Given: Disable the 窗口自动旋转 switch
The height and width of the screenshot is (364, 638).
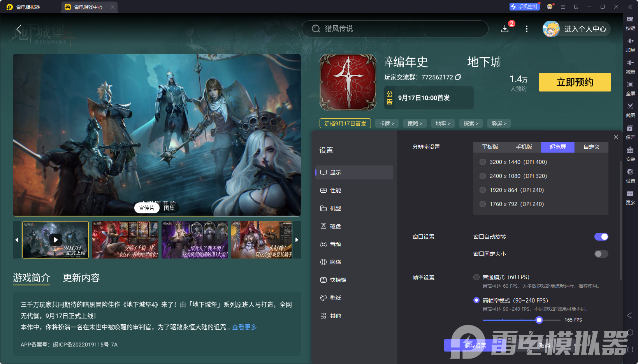Looking at the screenshot, I should coord(601,237).
